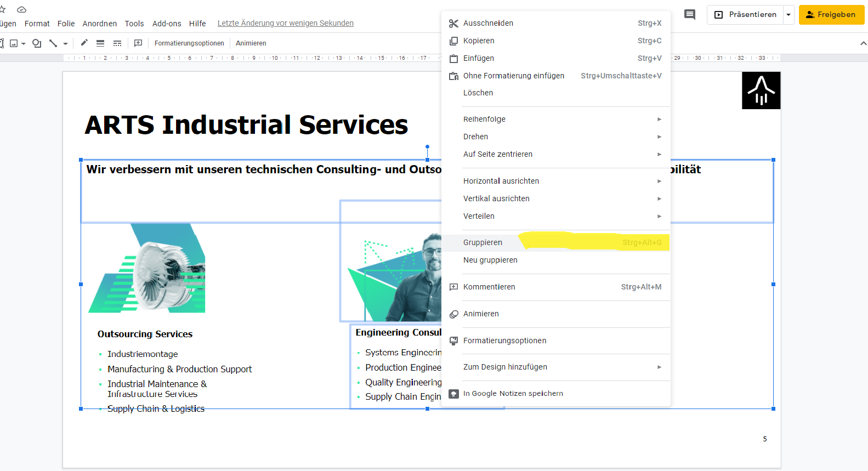This screenshot has width=868, height=471.
Task: Choose Animieren in the context menu
Action: pos(556,314)
